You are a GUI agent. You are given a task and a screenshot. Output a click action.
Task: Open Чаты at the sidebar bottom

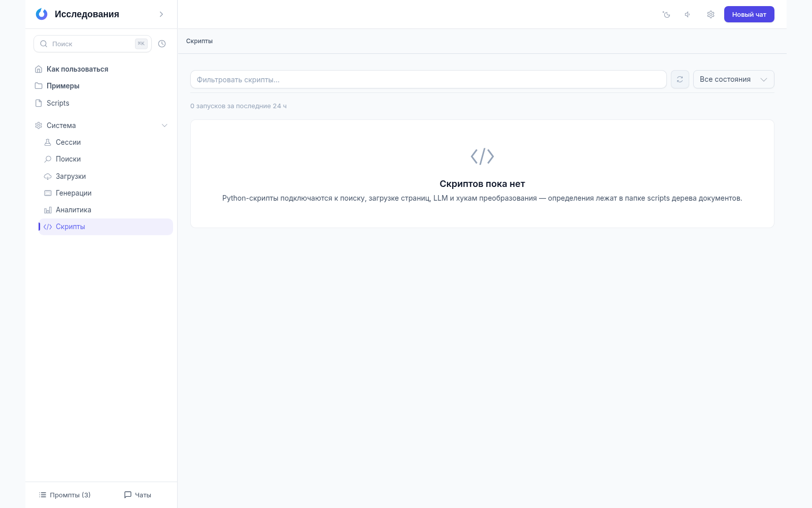[x=138, y=495]
